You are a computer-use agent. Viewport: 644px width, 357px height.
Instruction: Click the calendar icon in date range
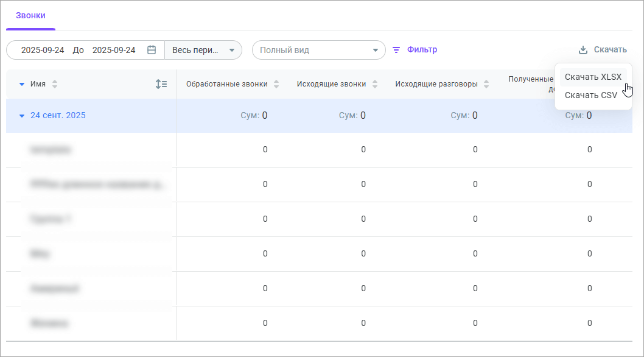pyautogui.click(x=152, y=50)
